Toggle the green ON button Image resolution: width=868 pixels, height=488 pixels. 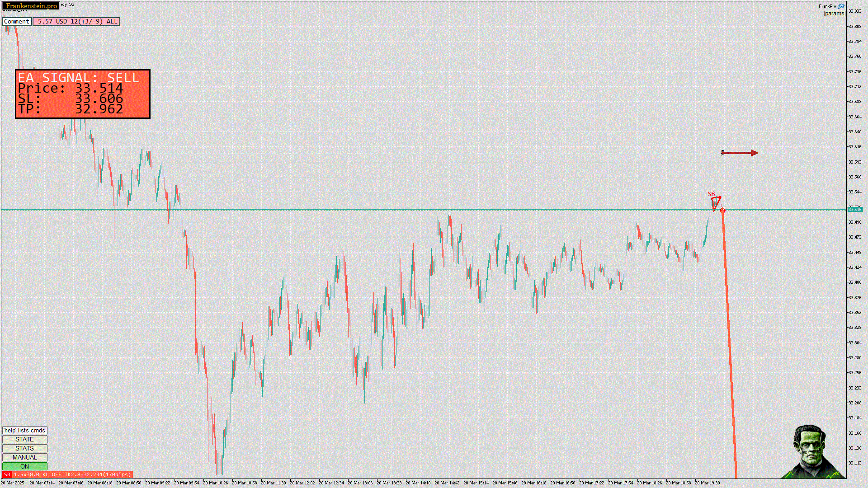coord(25,466)
